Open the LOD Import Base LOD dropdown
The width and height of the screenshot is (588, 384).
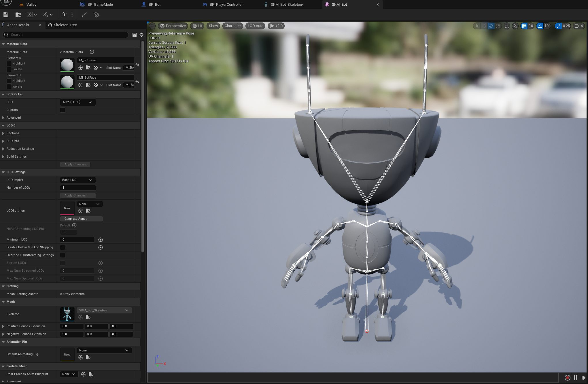[x=77, y=180]
